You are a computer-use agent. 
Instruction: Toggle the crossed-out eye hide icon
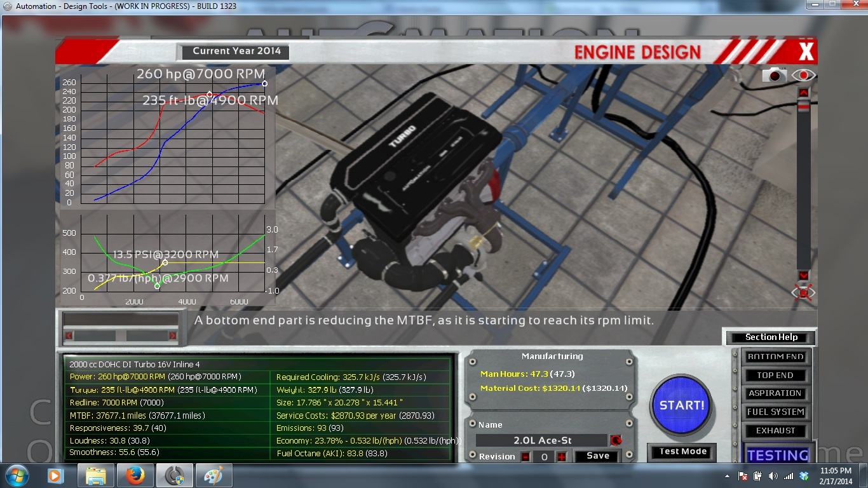[x=803, y=292]
